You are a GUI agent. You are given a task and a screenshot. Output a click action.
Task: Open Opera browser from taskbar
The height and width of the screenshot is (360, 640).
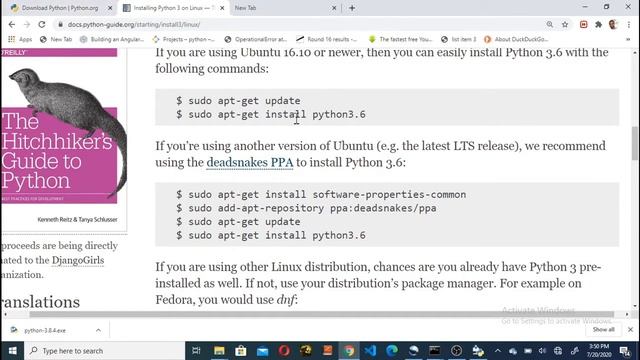tap(284, 351)
